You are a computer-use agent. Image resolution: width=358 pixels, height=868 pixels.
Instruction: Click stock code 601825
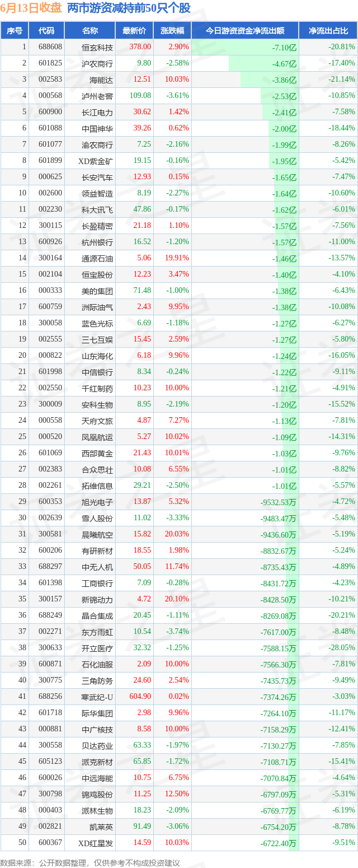(50, 63)
